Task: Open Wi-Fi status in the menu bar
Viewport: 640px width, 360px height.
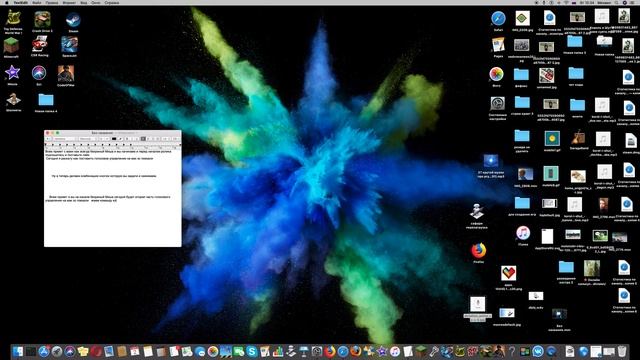Action: pyautogui.click(x=566, y=2)
